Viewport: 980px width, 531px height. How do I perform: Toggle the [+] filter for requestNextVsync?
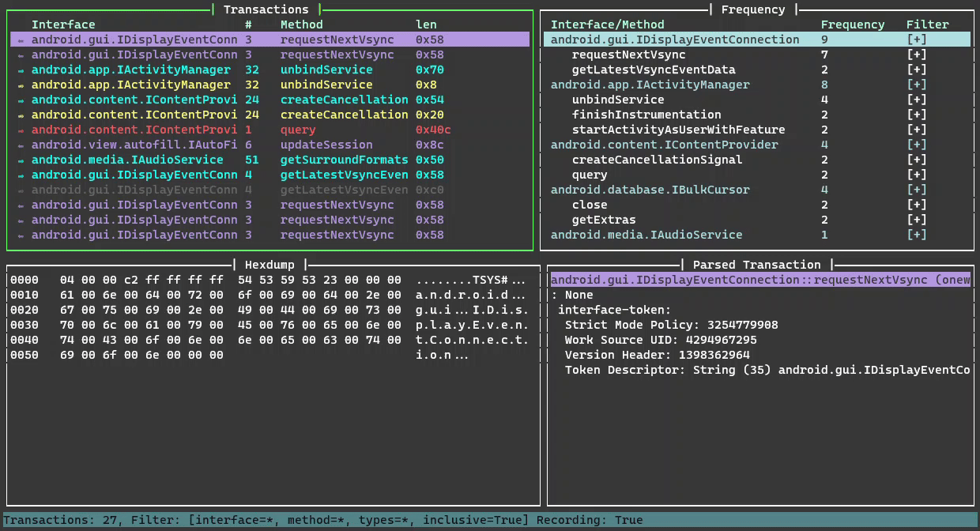[x=917, y=55]
